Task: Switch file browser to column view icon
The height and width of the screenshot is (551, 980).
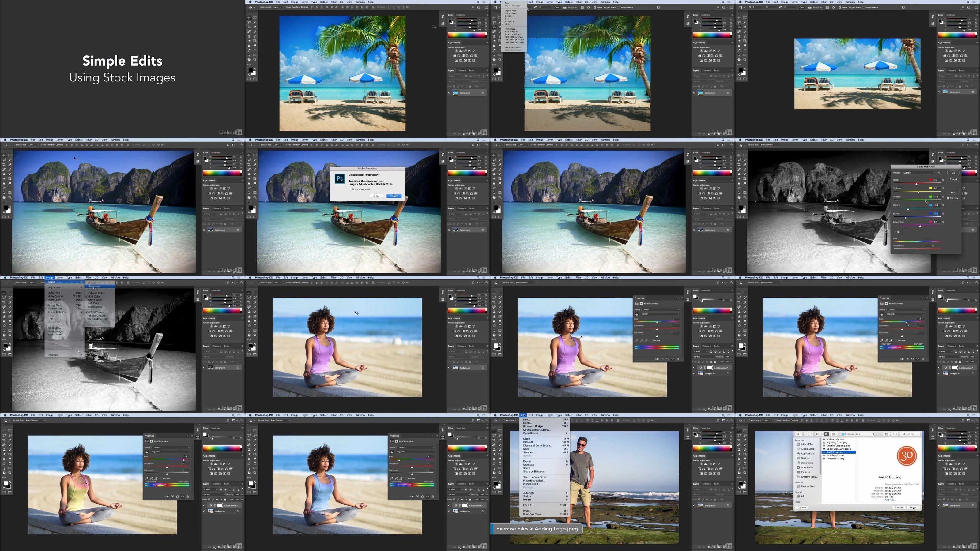Action: pyautogui.click(x=827, y=434)
